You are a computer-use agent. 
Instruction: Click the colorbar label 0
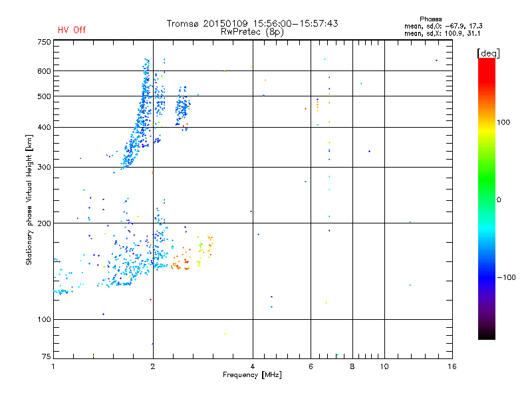[499, 200]
